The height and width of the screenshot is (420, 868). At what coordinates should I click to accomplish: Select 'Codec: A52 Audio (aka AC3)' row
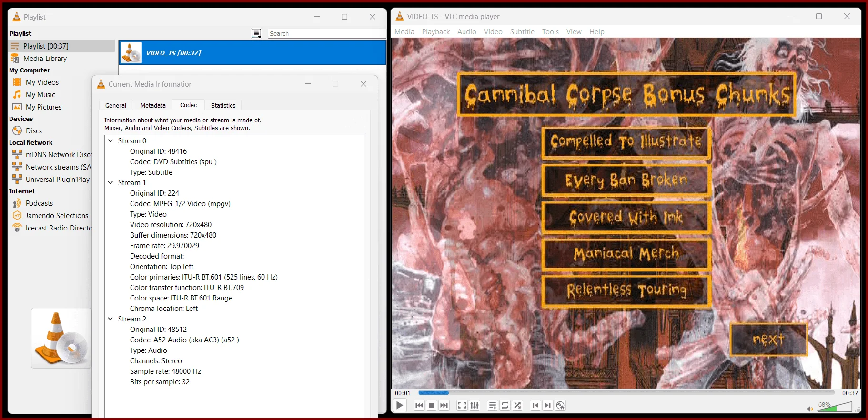coord(184,340)
